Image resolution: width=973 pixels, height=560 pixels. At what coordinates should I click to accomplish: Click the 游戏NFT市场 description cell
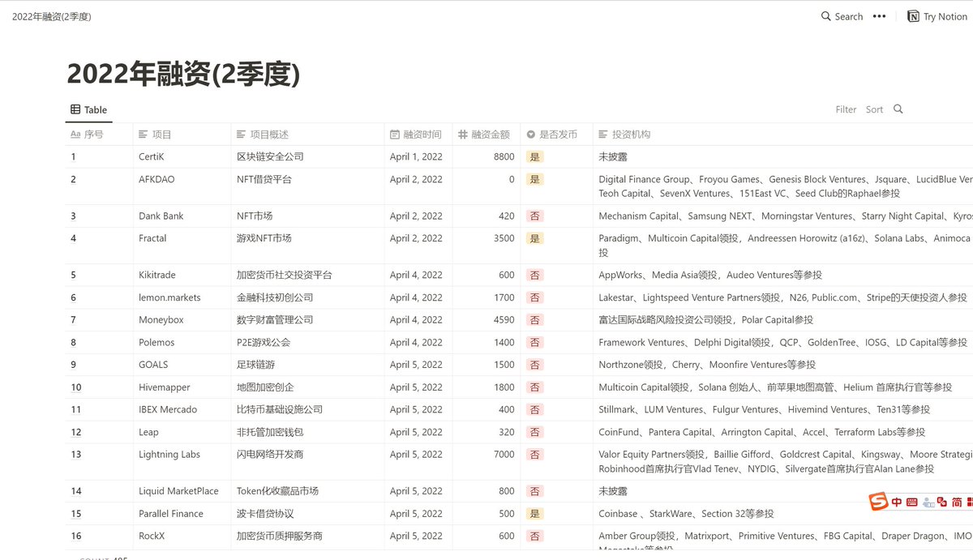click(x=307, y=245)
